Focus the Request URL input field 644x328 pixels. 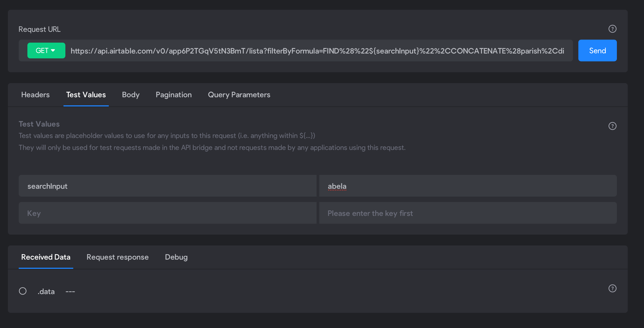317,51
